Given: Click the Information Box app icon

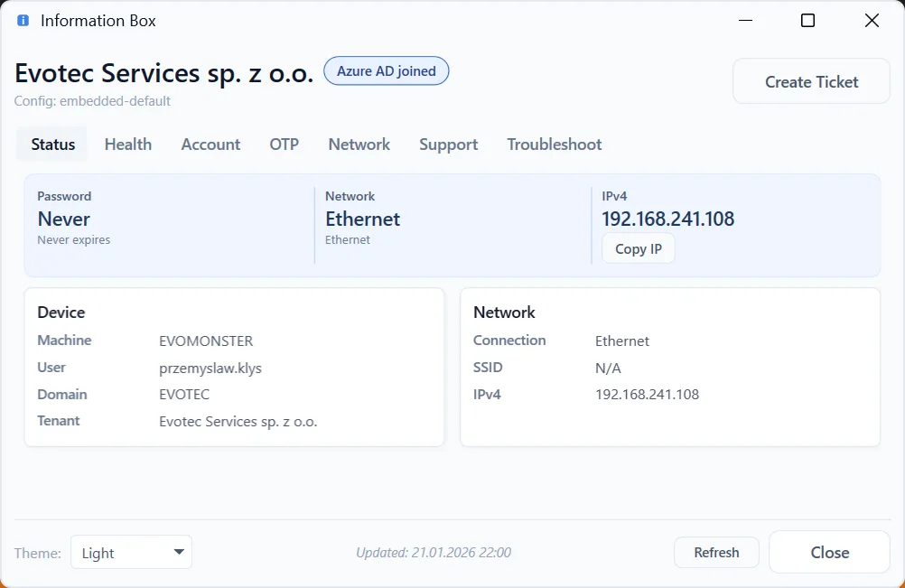Looking at the screenshot, I should coord(23,21).
